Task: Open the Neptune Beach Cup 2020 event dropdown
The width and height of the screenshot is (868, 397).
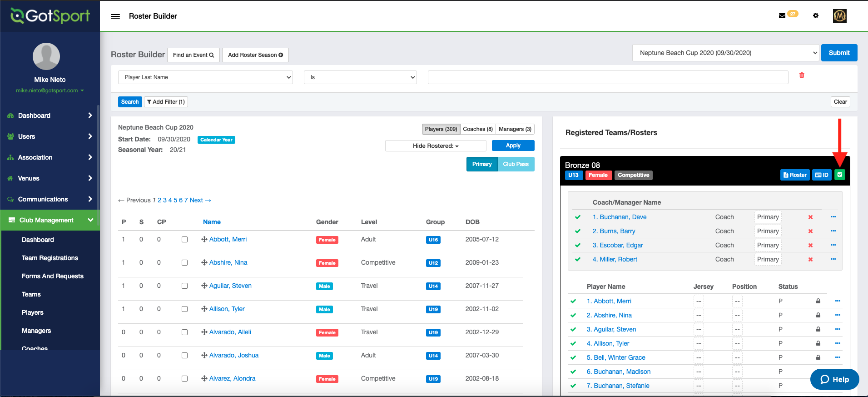Action: (725, 53)
